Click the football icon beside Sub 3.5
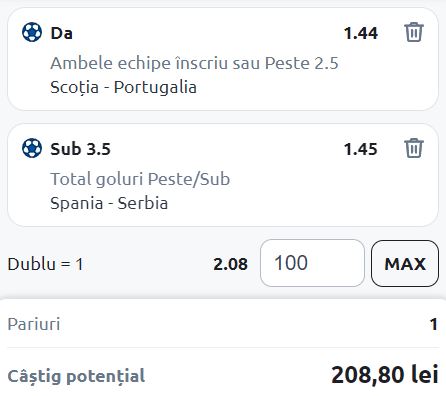The height and width of the screenshot is (396, 446). coord(32,148)
